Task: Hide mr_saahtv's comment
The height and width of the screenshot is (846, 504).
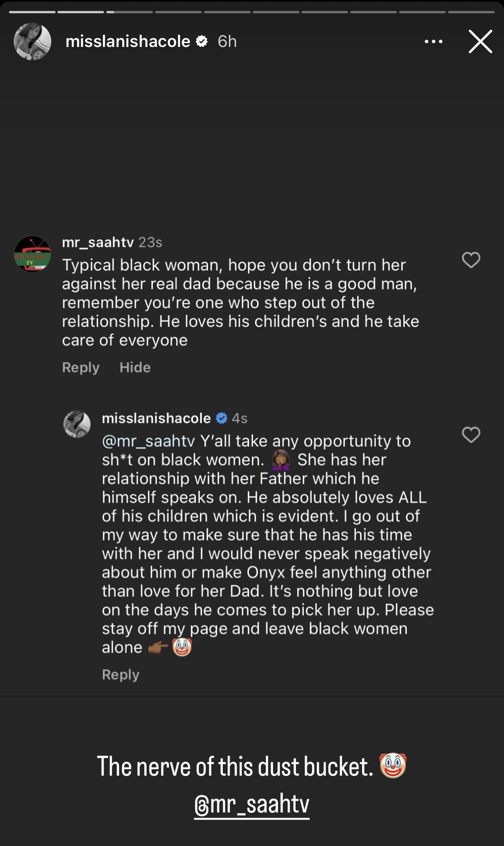Action: pos(135,367)
